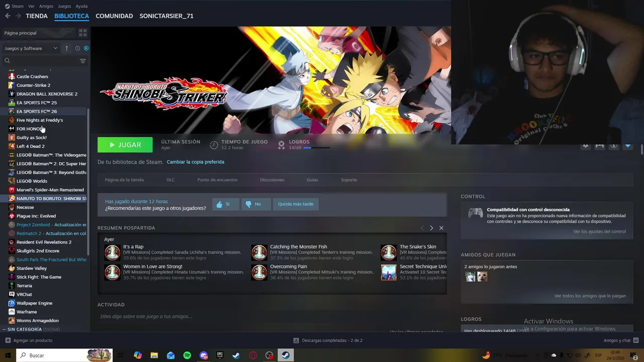This screenshot has width=644, height=362.
Task: Open Spotify from the taskbar
Action: tap(187, 355)
